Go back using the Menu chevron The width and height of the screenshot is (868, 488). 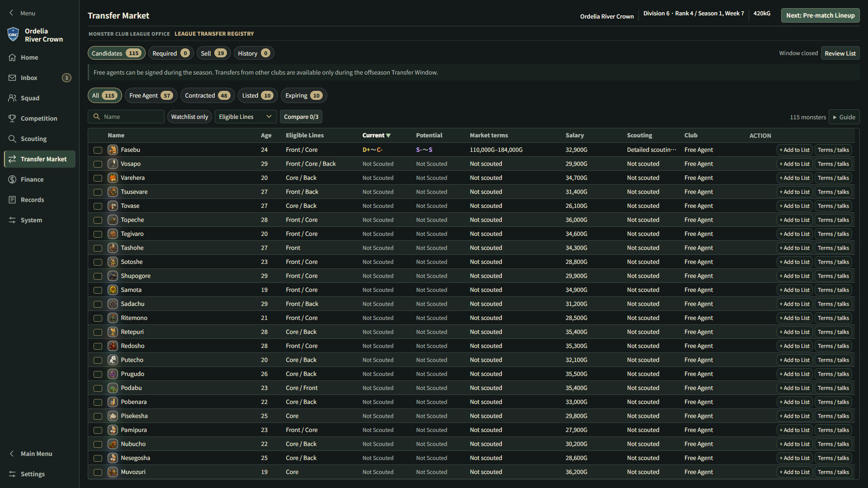[x=11, y=13]
